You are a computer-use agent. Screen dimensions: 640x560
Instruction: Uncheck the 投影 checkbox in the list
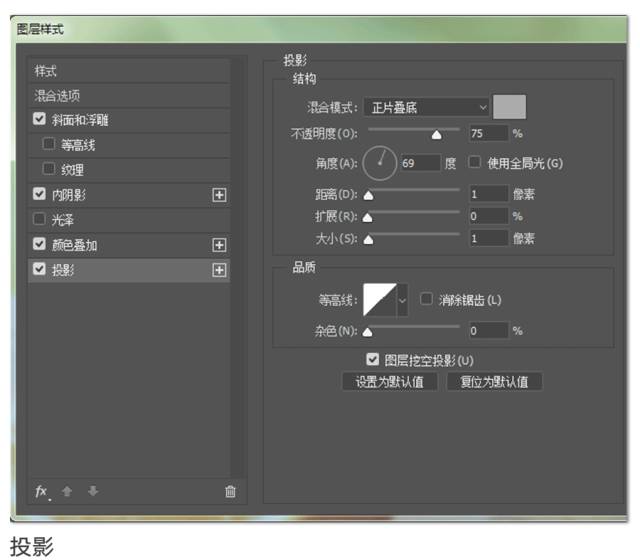click(x=39, y=269)
